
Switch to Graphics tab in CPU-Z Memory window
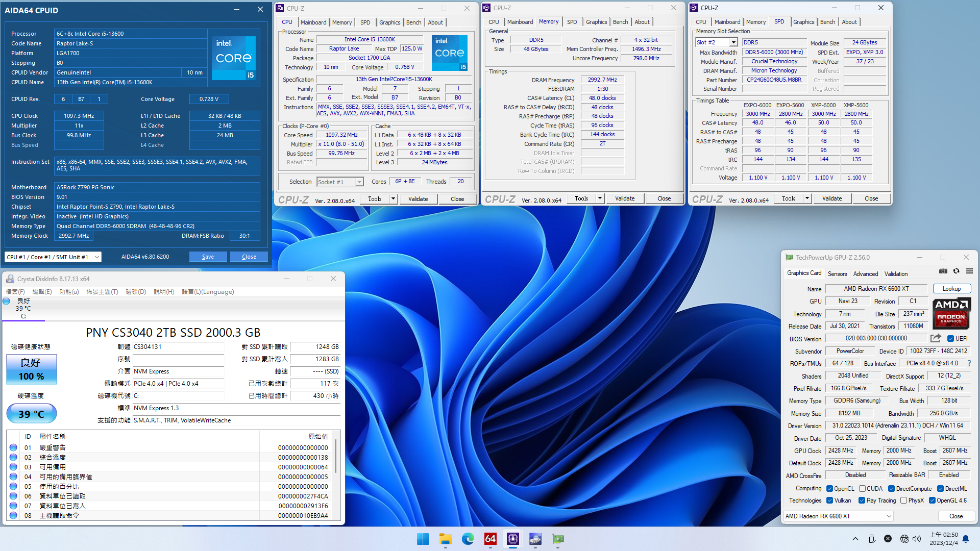coord(596,22)
